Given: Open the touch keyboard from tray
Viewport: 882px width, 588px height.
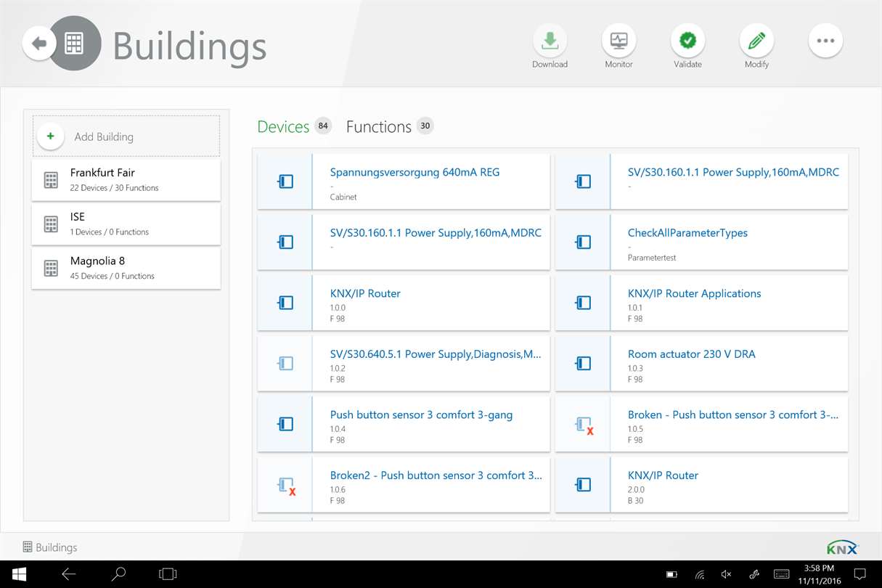Looking at the screenshot, I should [x=781, y=574].
